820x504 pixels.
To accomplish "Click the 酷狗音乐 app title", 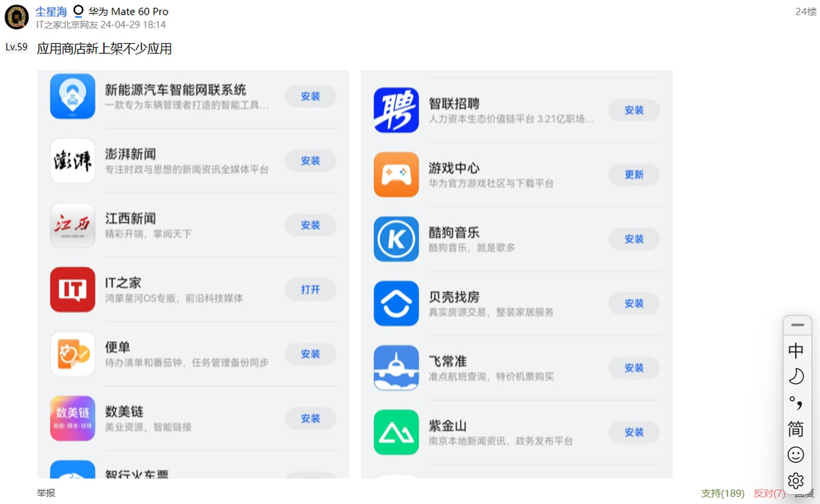I will coord(454,232).
